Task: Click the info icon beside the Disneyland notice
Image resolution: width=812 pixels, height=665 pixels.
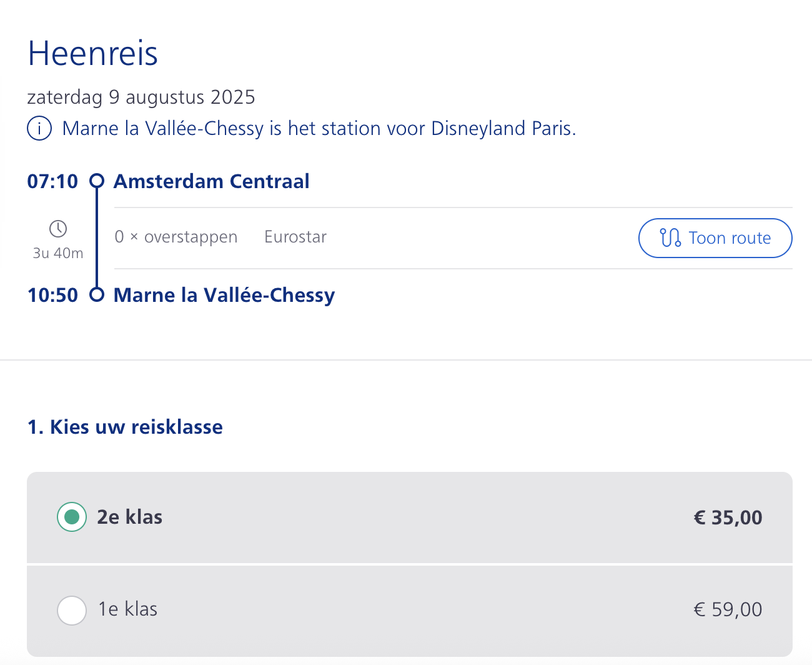Action: pos(39,129)
